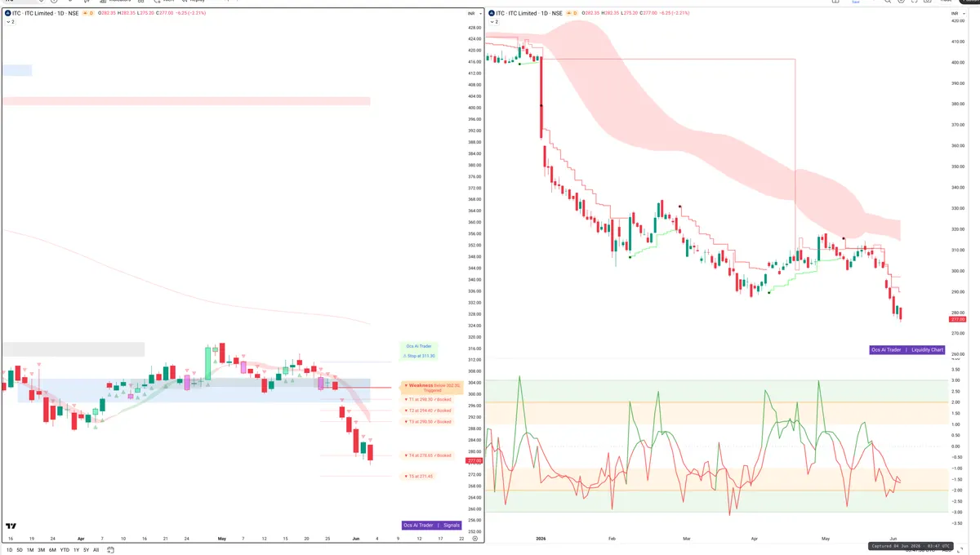Viewport: 980px width, 555px height.
Task: Select the 3M time range
Action: click(x=41, y=550)
